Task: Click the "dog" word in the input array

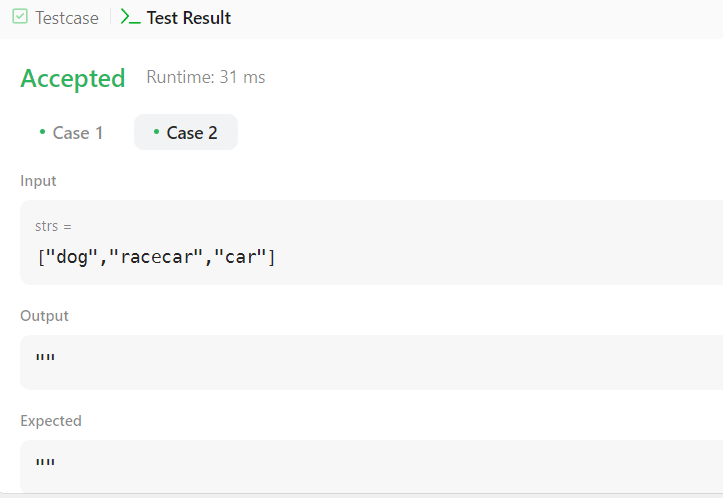Action: [x=71, y=257]
